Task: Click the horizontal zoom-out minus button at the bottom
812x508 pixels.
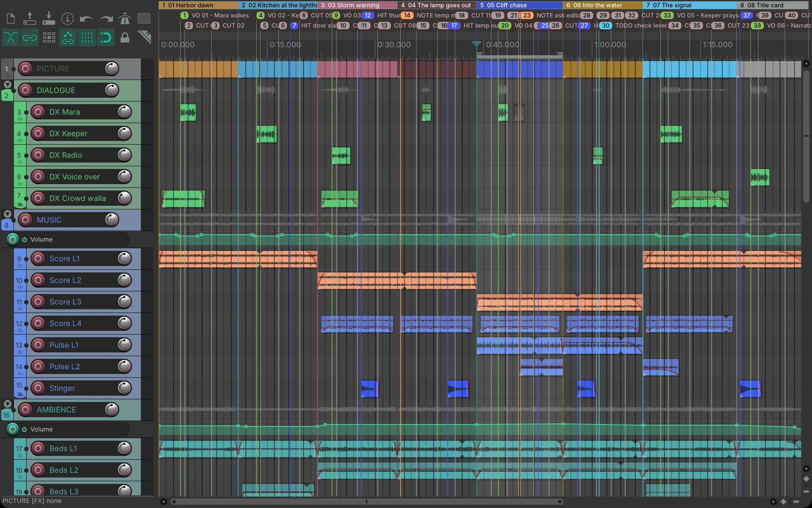Action: (x=796, y=502)
